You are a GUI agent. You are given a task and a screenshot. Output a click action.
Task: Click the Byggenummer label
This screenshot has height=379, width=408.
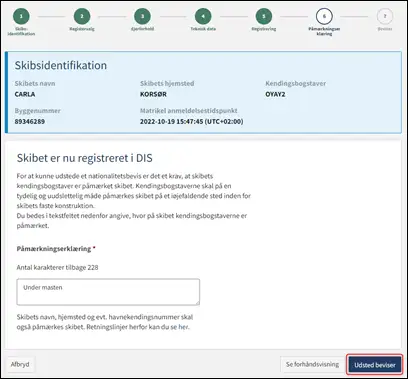38,111
